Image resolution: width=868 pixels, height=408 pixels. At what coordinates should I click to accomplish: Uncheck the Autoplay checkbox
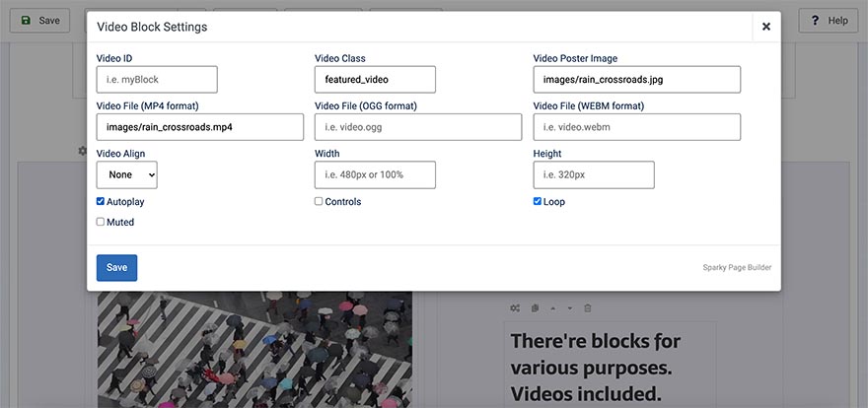[101, 201]
